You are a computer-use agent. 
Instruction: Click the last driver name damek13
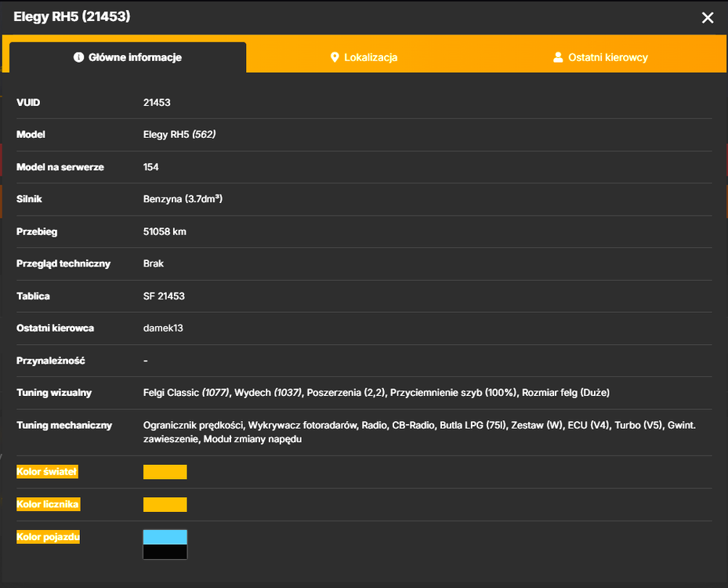[x=163, y=328]
